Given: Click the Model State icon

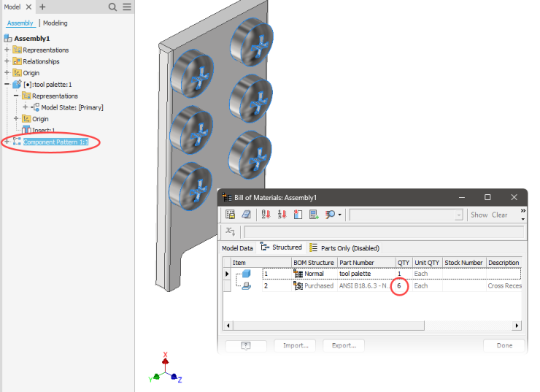Looking at the screenshot, I should 35,107.
